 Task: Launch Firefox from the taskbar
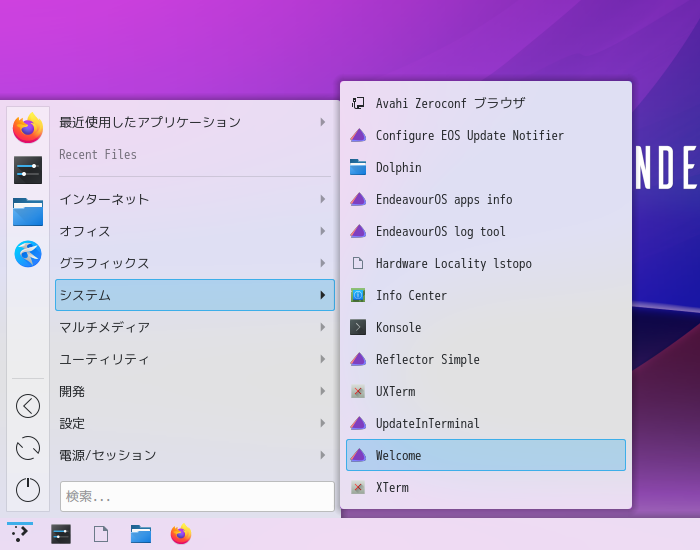(181, 534)
